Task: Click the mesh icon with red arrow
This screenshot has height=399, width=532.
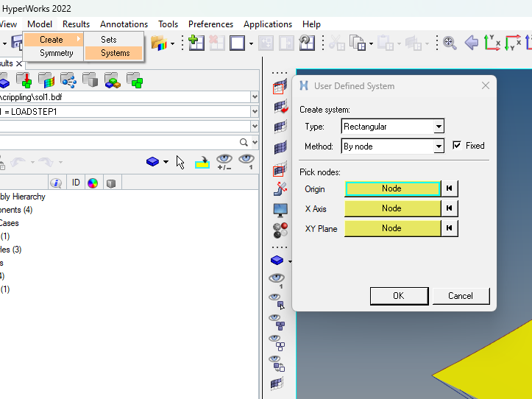Action: point(280,106)
